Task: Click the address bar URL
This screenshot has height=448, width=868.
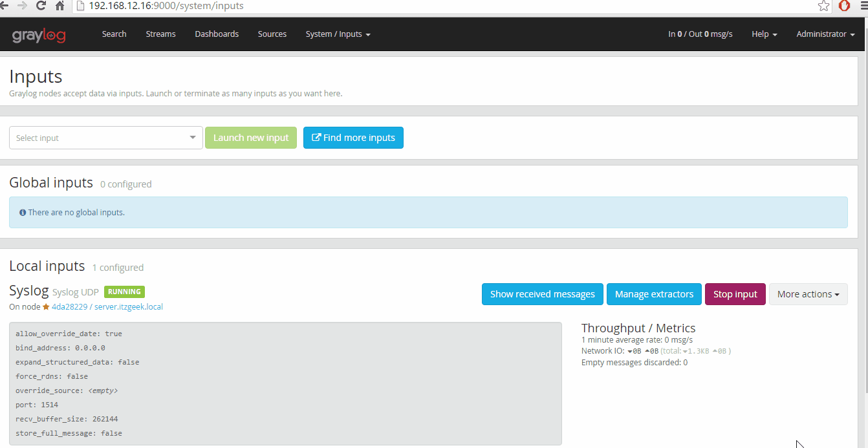Action: (166, 6)
